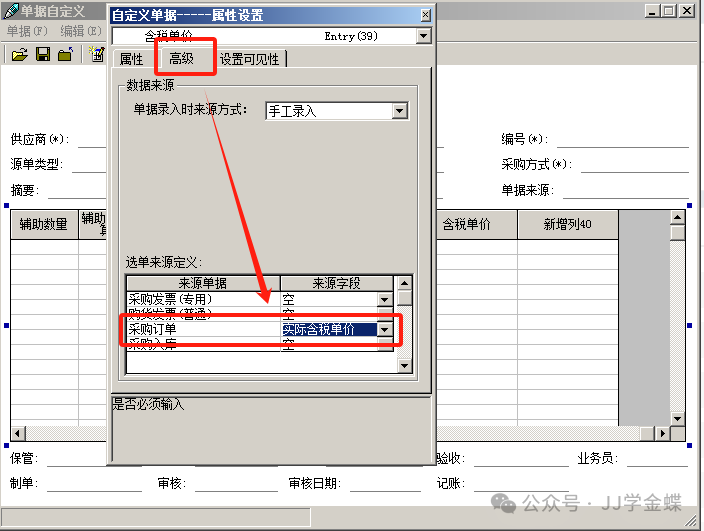Click the 新增列40 column header
Viewport: 704px width, 531px height.
click(567, 225)
